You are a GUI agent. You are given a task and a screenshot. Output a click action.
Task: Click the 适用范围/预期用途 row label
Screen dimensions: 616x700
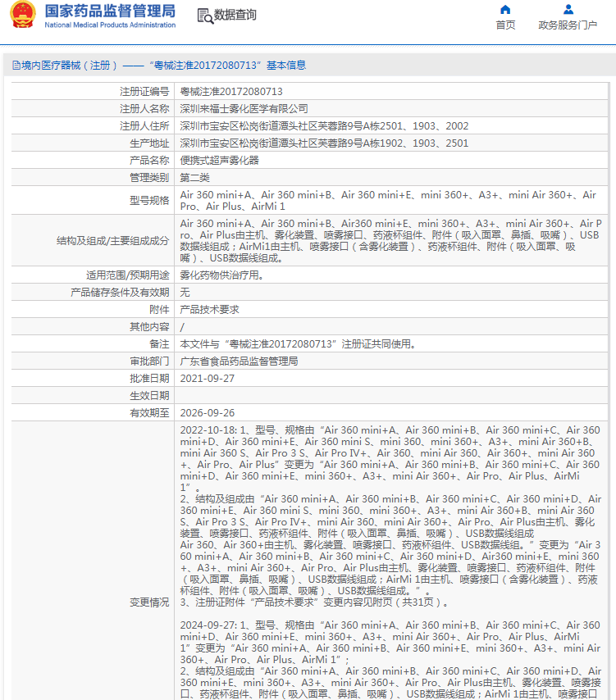coord(127,275)
